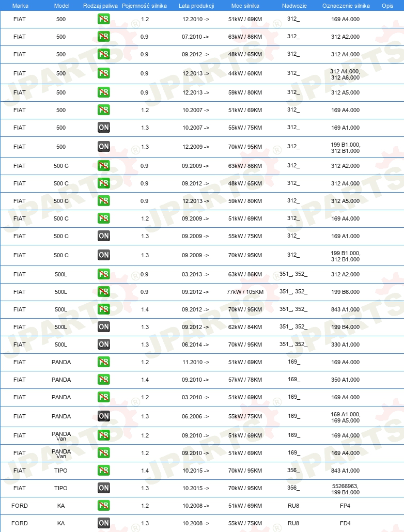Select production date 06.2014 ->
404x532 pixels.
pos(195,345)
